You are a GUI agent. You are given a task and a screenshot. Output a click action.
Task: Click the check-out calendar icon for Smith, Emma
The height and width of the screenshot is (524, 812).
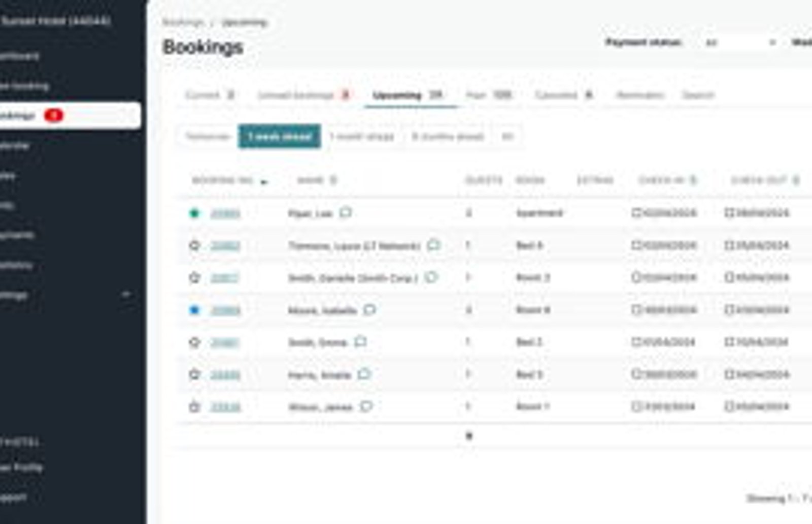click(729, 342)
